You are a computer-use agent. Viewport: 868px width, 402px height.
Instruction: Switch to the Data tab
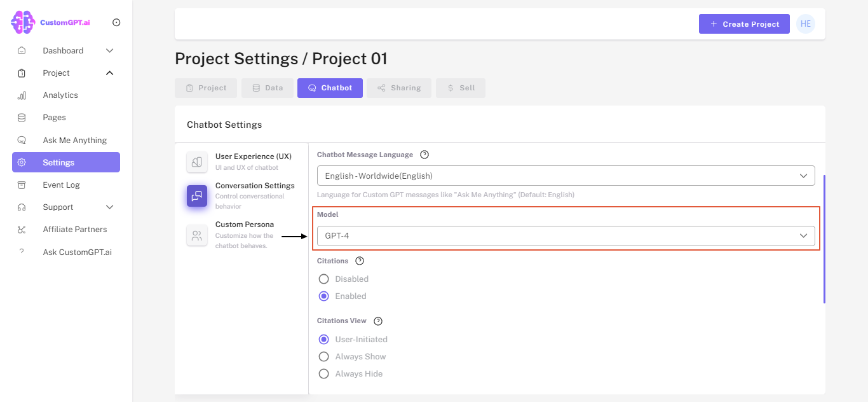(x=267, y=88)
